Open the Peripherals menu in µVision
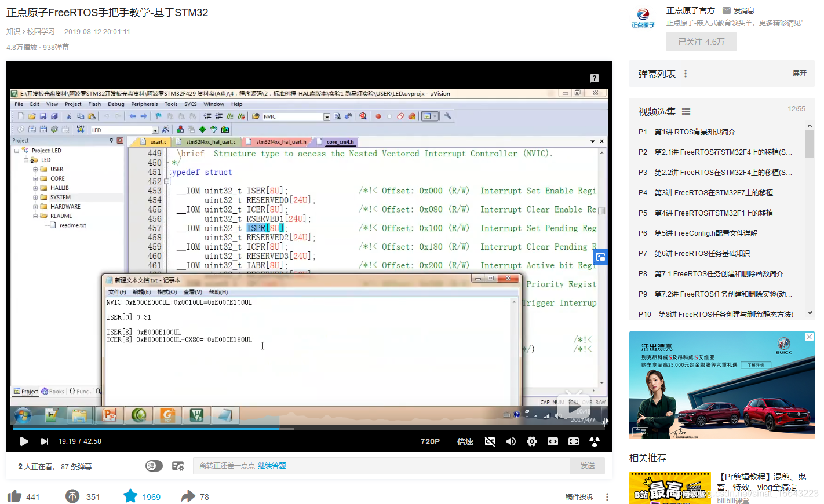The height and width of the screenshot is (504, 824). pos(144,104)
